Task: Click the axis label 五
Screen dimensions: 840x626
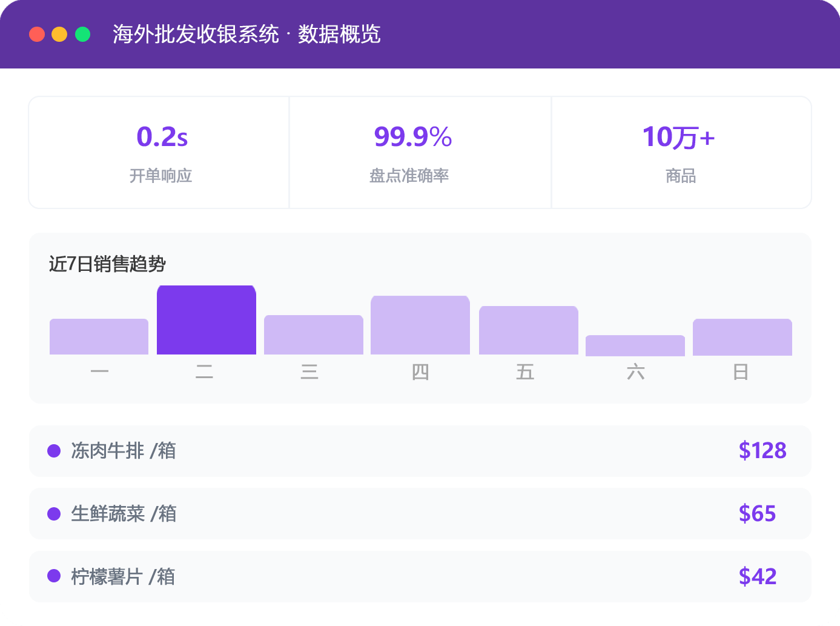Action: pyautogui.click(x=525, y=371)
